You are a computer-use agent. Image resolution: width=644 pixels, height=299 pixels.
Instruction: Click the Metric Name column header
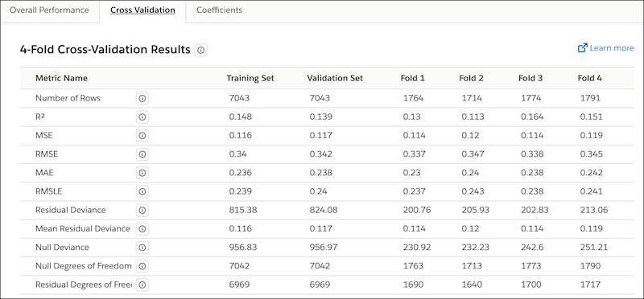(61, 78)
